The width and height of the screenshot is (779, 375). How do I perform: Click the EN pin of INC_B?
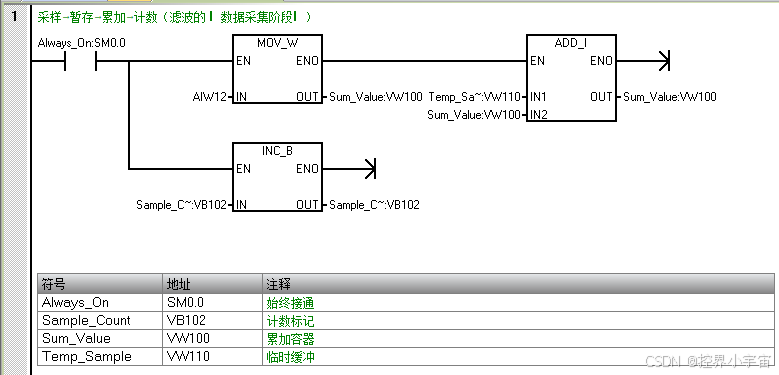click(x=243, y=169)
